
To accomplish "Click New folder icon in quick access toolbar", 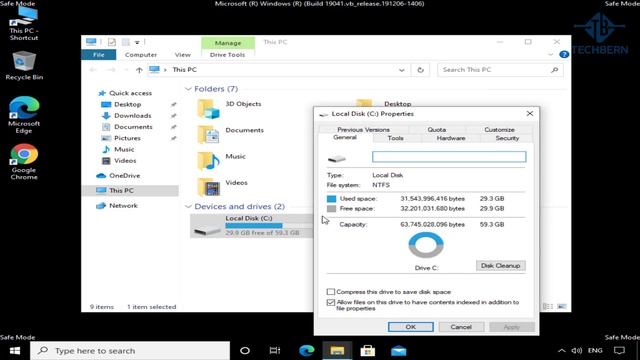I will pos(126,42).
